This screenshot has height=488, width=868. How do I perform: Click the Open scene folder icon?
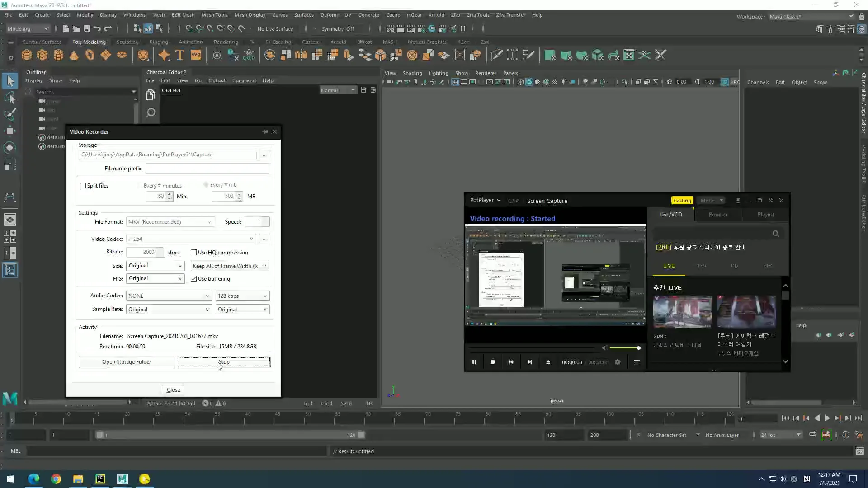[x=76, y=28]
